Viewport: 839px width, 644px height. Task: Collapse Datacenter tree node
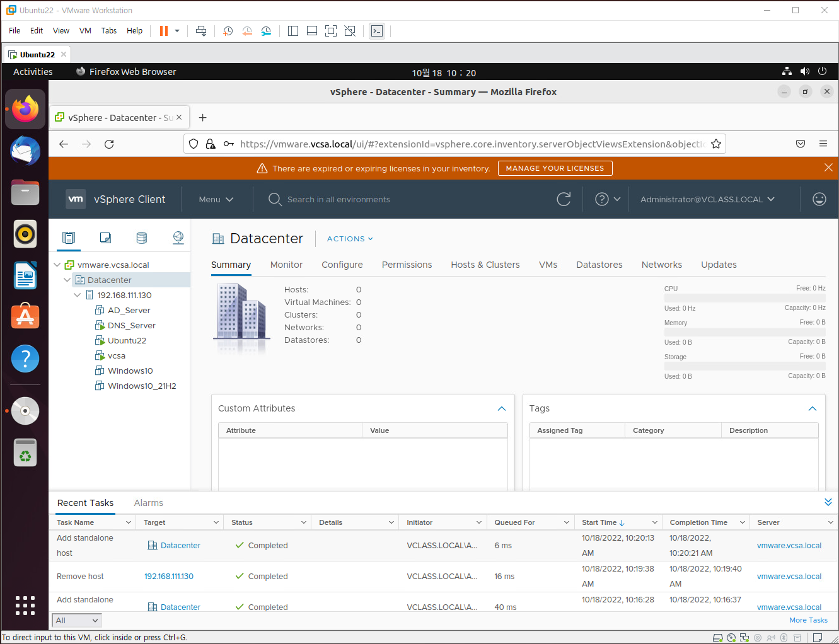[67, 280]
